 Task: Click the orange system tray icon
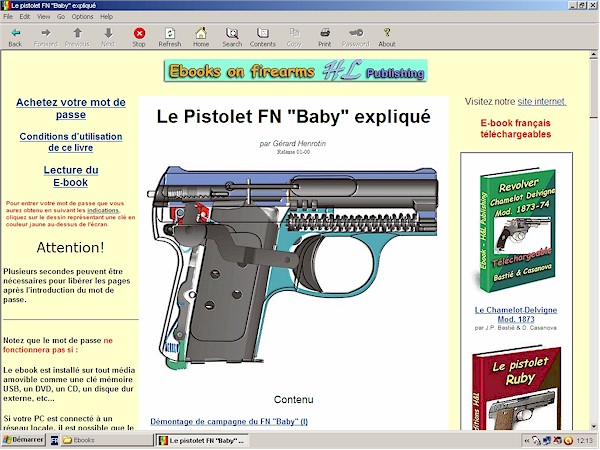tap(569, 441)
